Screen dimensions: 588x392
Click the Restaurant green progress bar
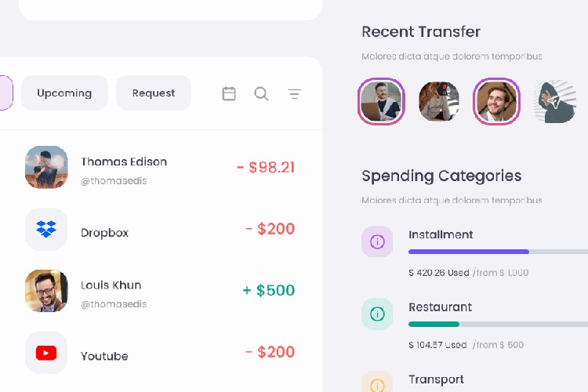pos(434,324)
